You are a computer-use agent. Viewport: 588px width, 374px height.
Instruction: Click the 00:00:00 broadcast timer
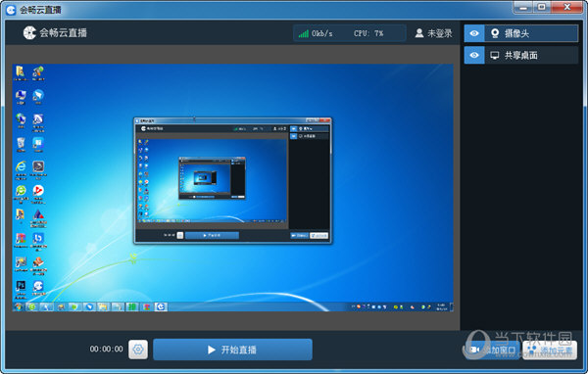coord(106,349)
